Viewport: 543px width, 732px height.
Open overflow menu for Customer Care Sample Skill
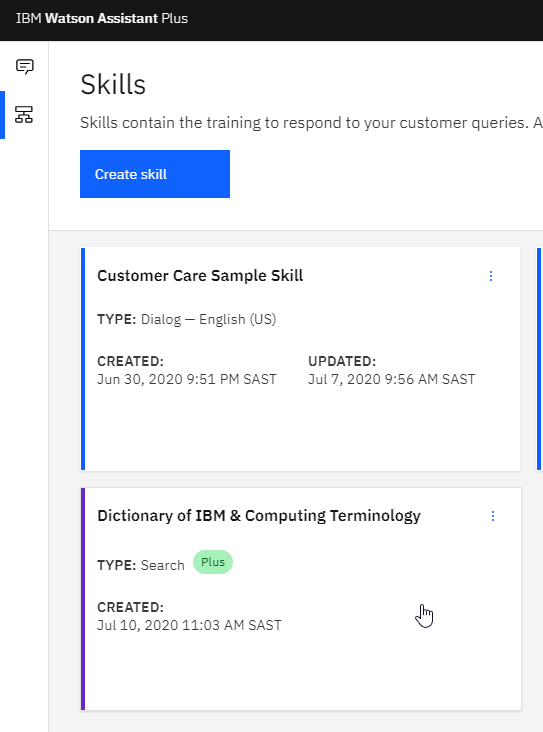[491, 276]
